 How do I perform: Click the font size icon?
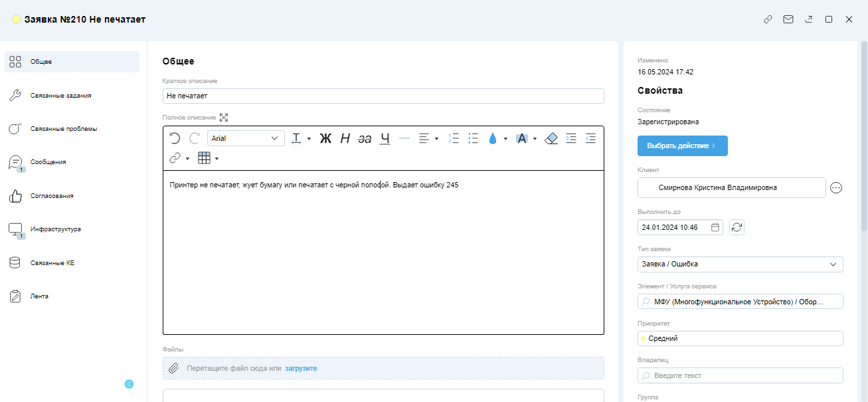296,138
